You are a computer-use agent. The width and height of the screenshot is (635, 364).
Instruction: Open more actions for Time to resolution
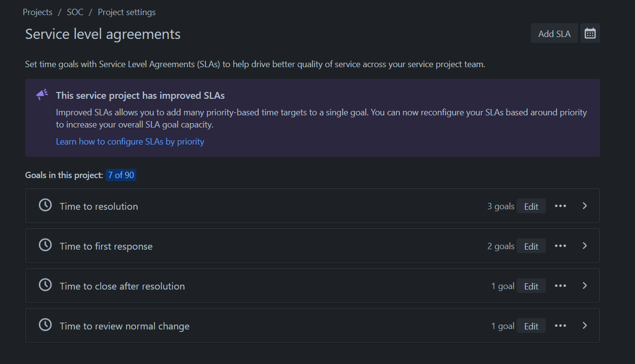pyautogui.click(x=560, y=206)
